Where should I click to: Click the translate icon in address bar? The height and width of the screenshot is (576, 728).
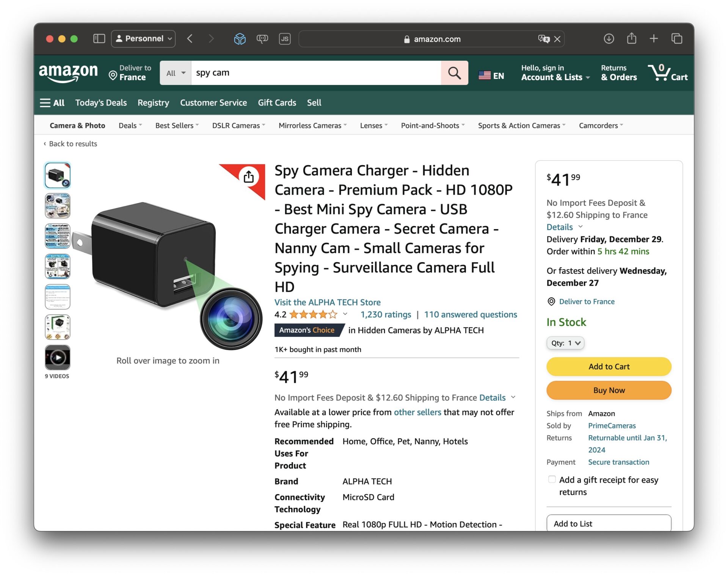click(x=544, y=39)
